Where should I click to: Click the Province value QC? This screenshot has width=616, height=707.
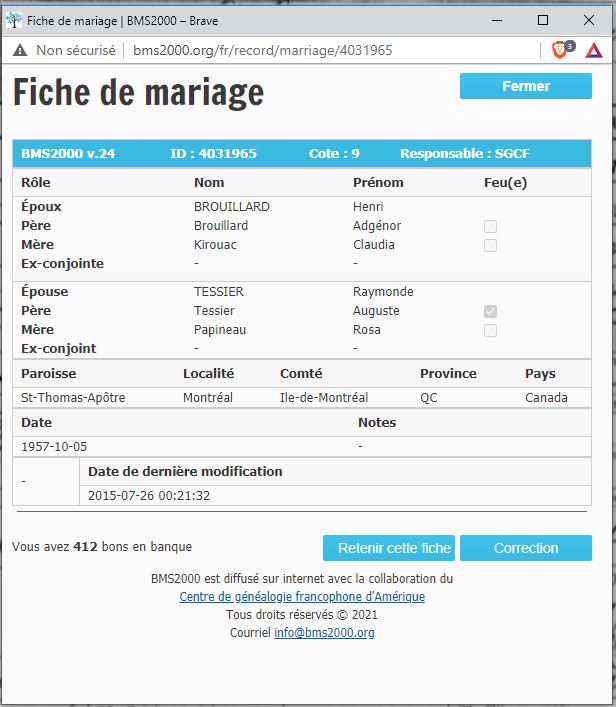[x=429, y=398]
